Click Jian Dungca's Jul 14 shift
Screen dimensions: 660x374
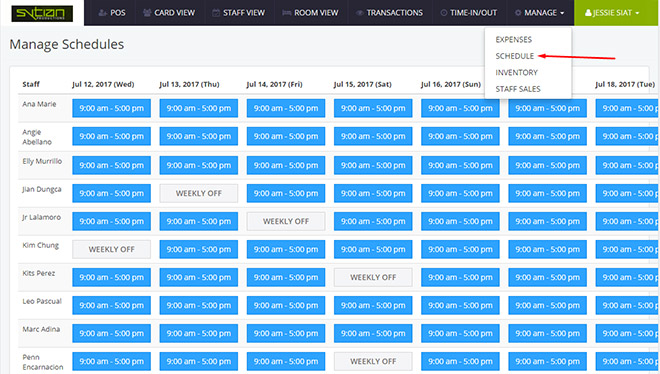click(286, 194)
